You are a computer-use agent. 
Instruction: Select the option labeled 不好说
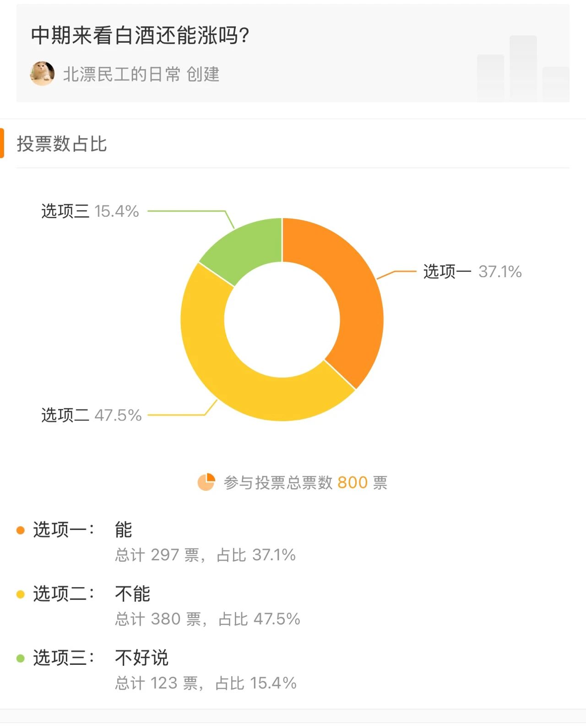pyautogui.click(x=141, y=658)
